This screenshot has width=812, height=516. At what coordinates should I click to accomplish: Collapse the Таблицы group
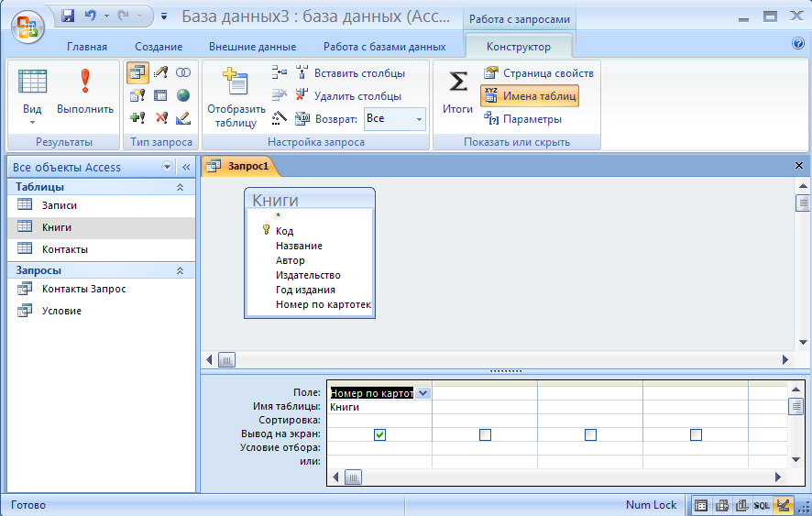click(180, 187)
